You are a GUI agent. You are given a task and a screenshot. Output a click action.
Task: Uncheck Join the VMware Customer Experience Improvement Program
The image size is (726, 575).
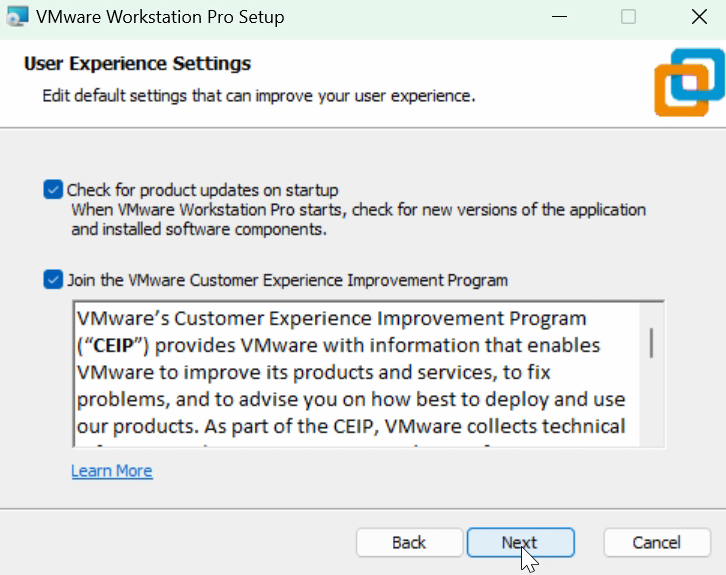[x=53, y=280]
